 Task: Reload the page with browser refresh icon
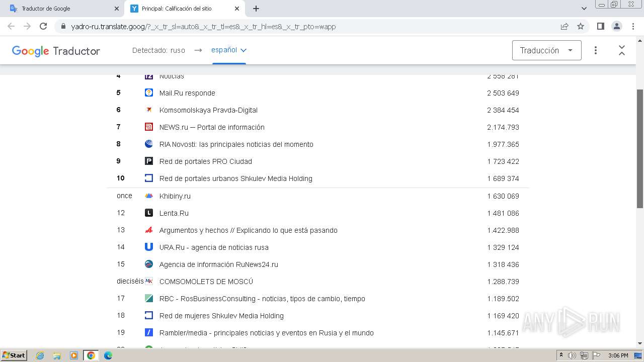(x=43, y=26)
